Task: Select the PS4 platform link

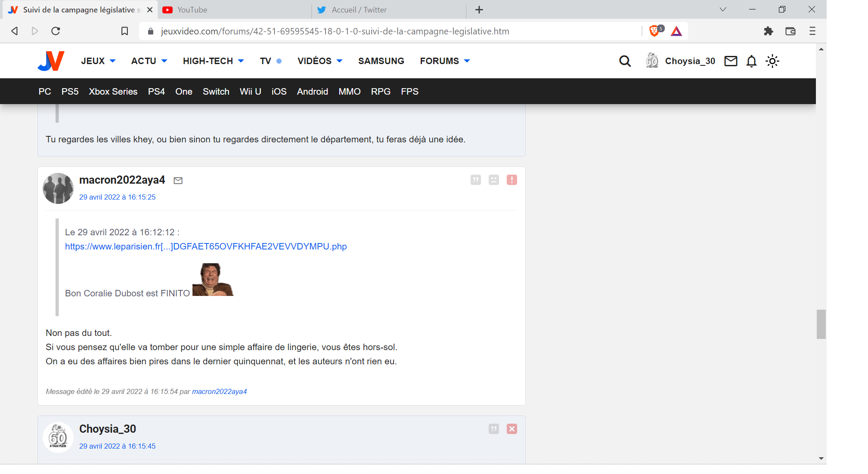Action: 156,92
